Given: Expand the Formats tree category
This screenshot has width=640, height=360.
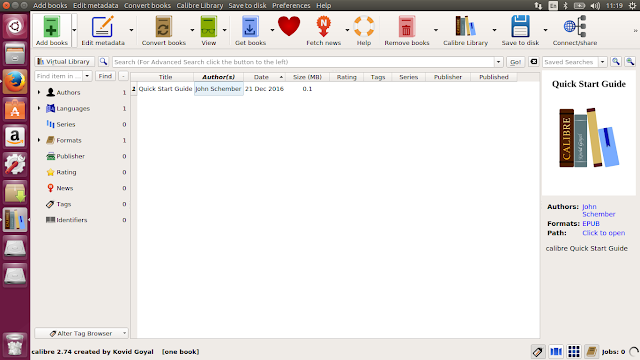Looking at the screenshot, I should click(39, 140).
